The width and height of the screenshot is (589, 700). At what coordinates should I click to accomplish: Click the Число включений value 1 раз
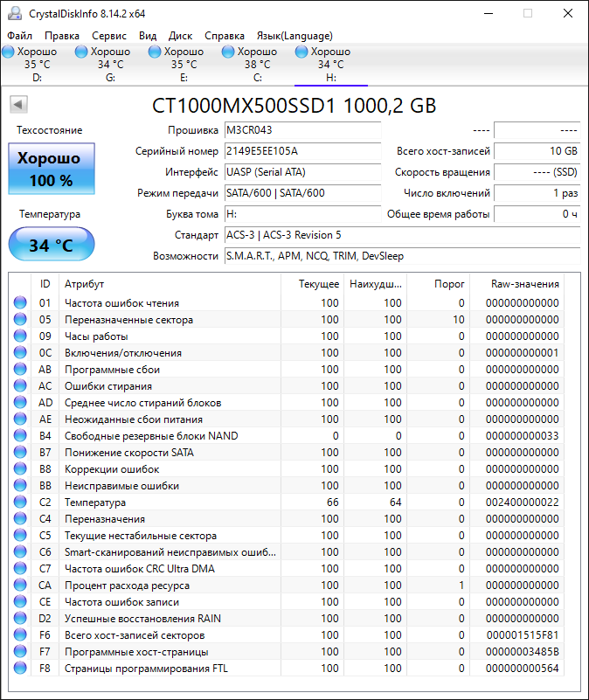point(537,193)
